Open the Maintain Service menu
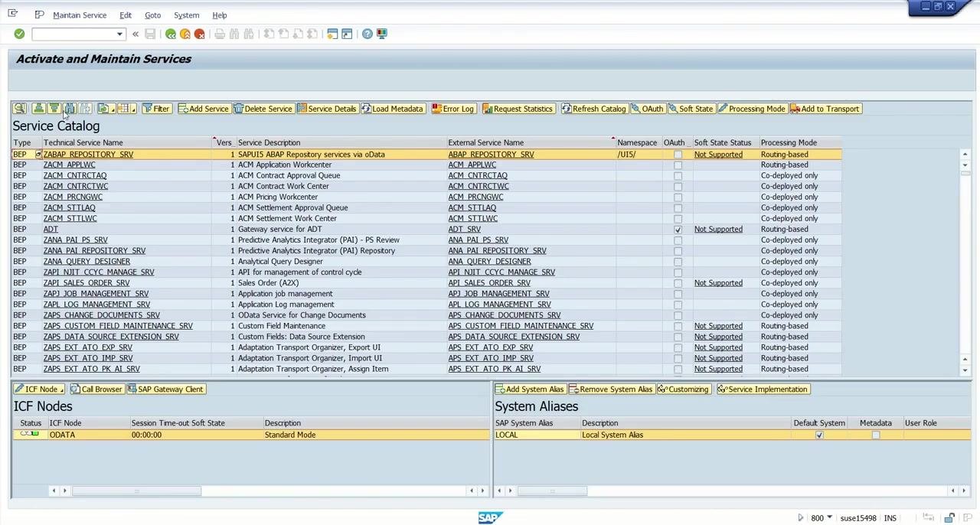The width and height of the screenshot is (980, 525). coord(80,15)
